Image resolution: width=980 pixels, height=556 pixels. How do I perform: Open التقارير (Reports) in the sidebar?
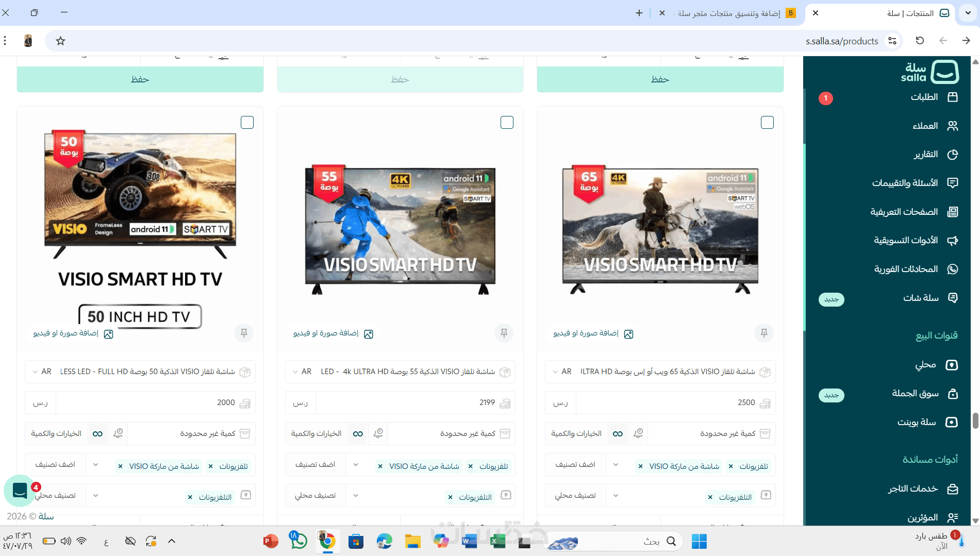coord(926,154)
